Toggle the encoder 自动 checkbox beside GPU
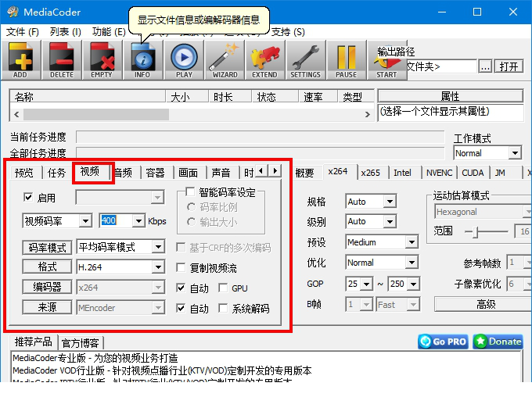 181,288
